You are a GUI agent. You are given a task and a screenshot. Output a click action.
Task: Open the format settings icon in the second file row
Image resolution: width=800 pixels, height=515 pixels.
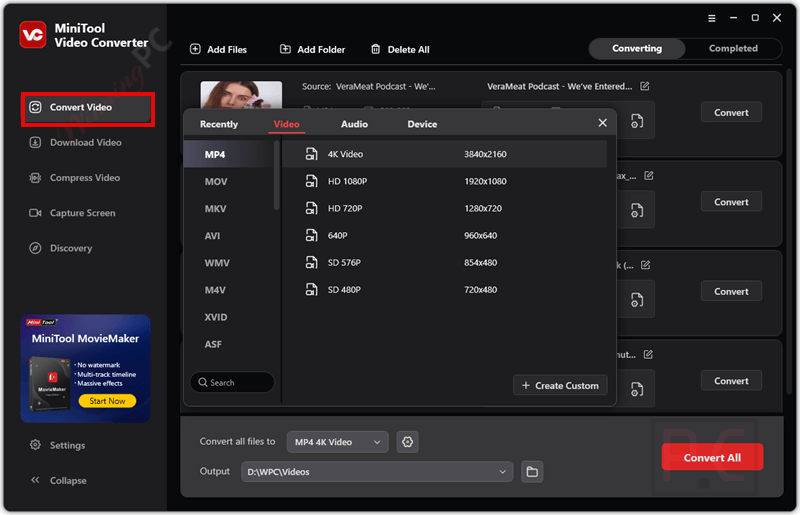(x=637, y=210)
